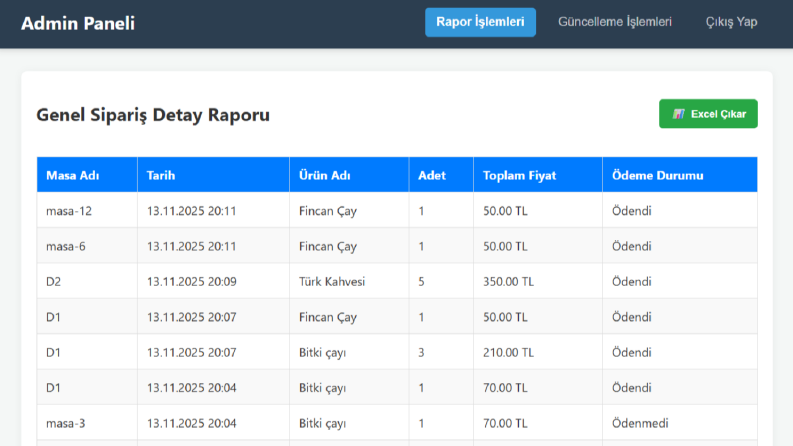Click the Ödenmedi status cell
This screenshot has width=793, height=446.
click(680, 423)
